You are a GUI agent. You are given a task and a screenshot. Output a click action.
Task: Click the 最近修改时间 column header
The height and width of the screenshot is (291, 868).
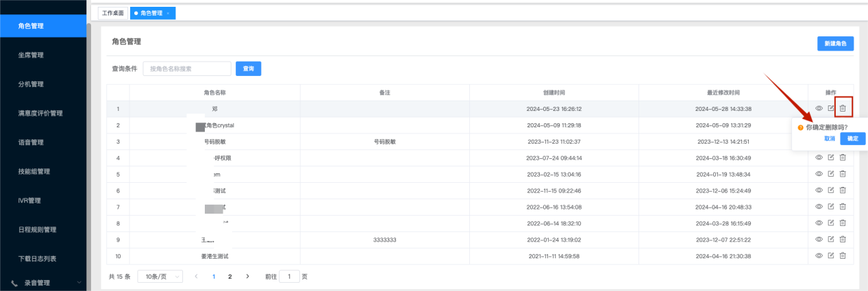coord(723,92)
